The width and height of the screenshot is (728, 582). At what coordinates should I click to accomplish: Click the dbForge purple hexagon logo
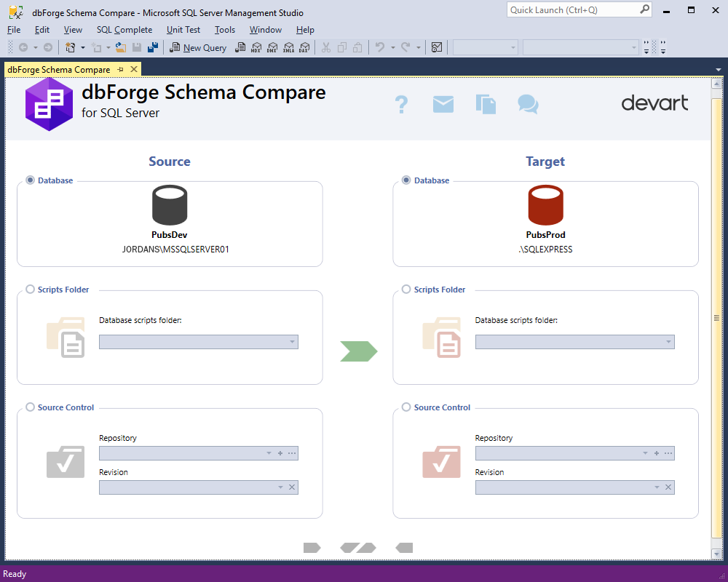49,105
